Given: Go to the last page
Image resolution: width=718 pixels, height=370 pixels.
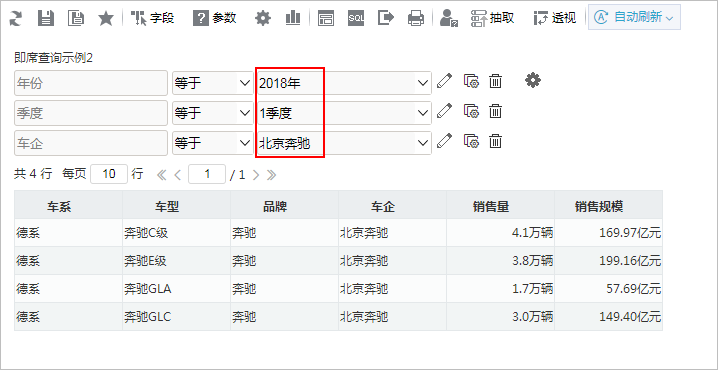Looking at the screenshot, I should [272, 174].
